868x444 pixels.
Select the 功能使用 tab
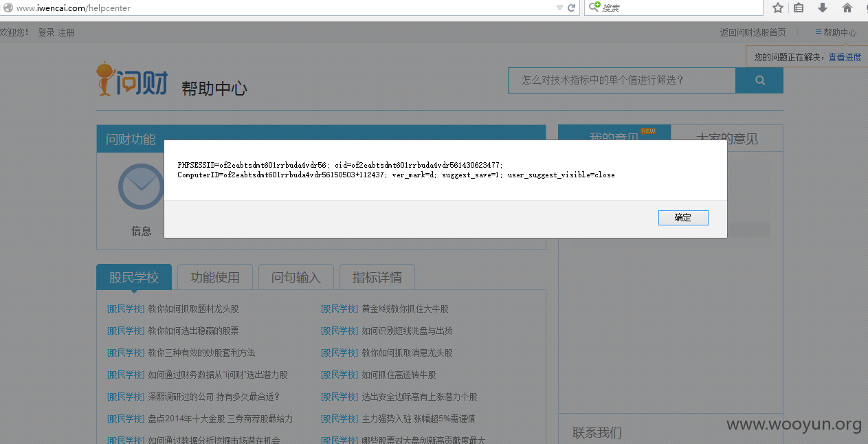[x=215, y=278]
